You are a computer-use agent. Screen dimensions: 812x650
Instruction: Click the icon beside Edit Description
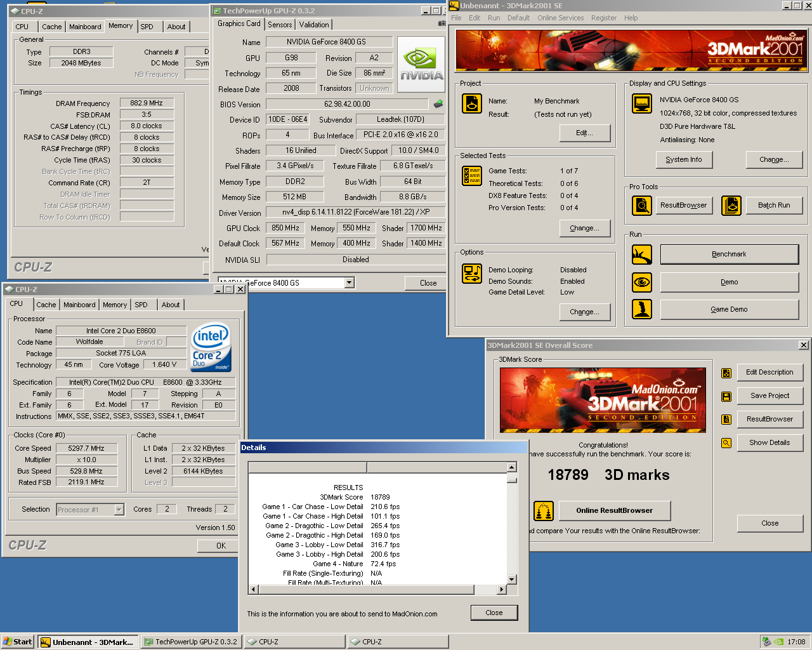726,373
